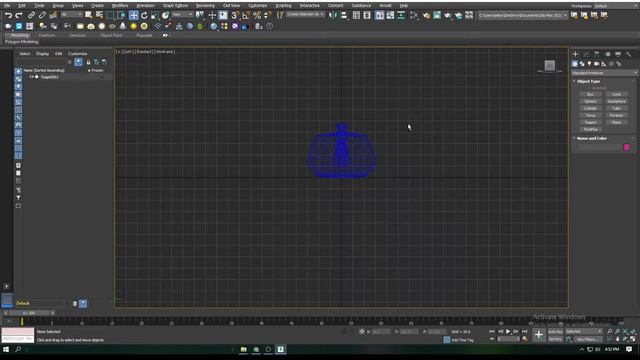Screen dimensions: 640x360
Task: Activate the Select and Move tool
Action: pos(133,16)
